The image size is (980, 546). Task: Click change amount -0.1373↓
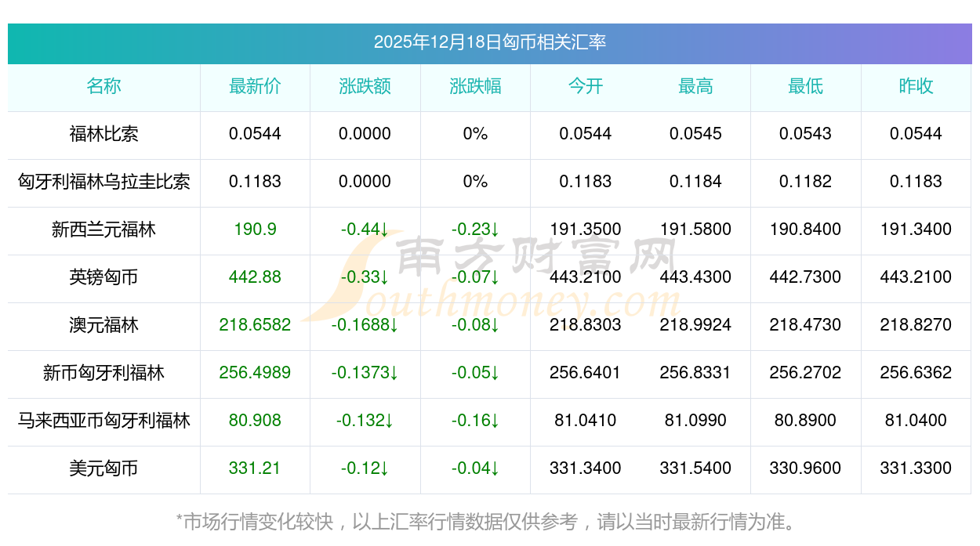tap(365, 373)
